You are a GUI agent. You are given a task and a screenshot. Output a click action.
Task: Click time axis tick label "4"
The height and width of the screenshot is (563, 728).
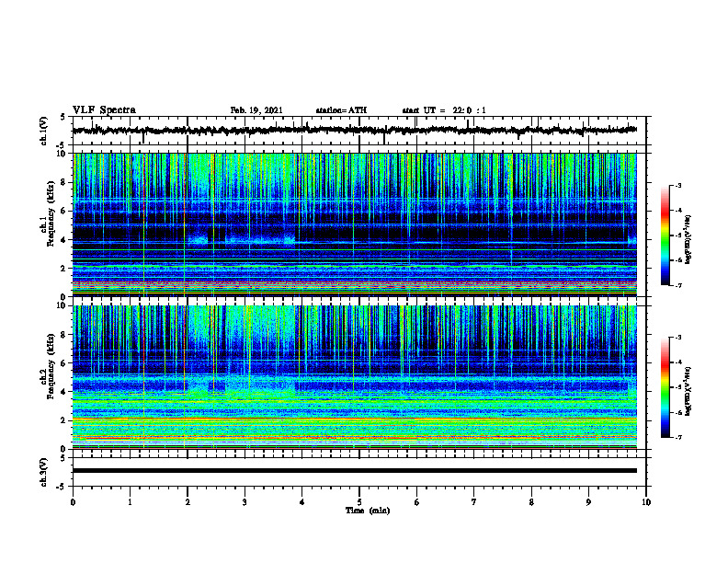302,502
